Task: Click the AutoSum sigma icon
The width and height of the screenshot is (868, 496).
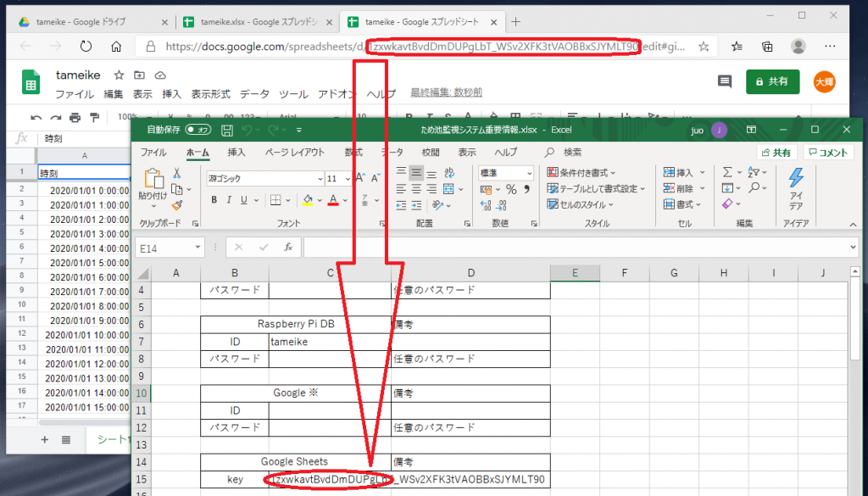Action: tap(727, 172)
